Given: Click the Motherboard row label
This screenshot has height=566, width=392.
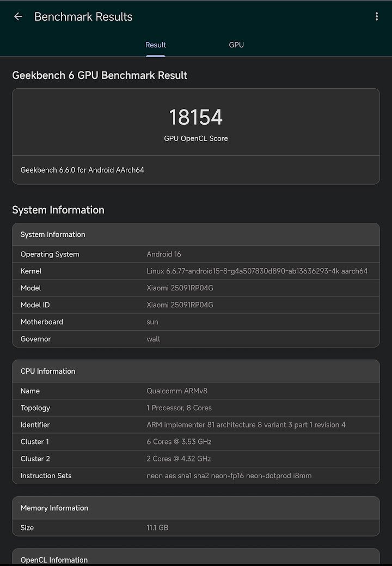Looking at the screenshot, I should pyautogui.click(x=42, y=322).
